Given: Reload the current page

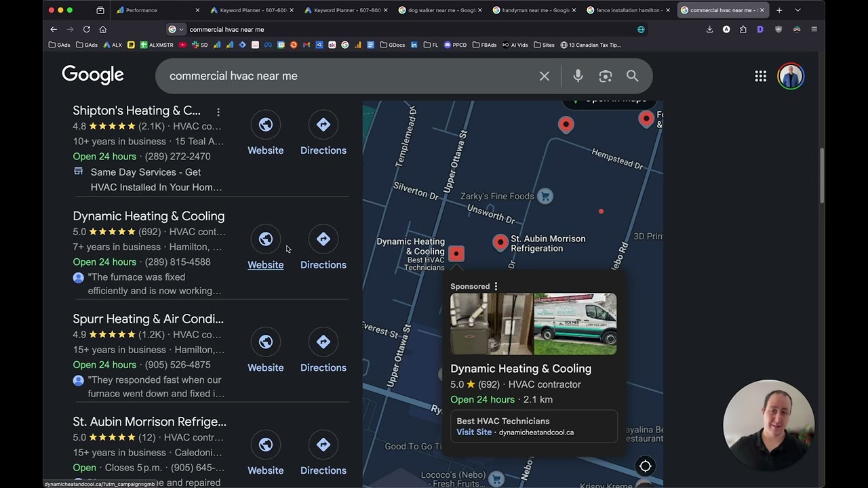Looking at the screenshot, I should (87, 29).
